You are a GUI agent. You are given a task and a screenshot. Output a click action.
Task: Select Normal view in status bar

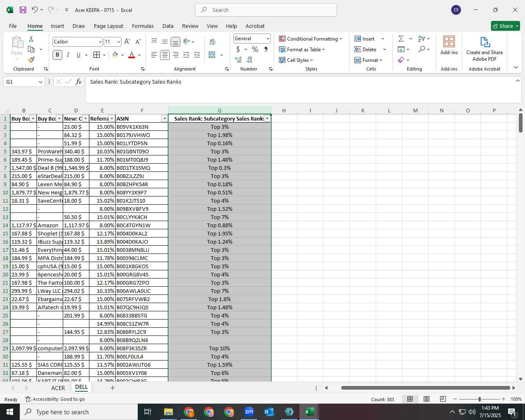410,399
